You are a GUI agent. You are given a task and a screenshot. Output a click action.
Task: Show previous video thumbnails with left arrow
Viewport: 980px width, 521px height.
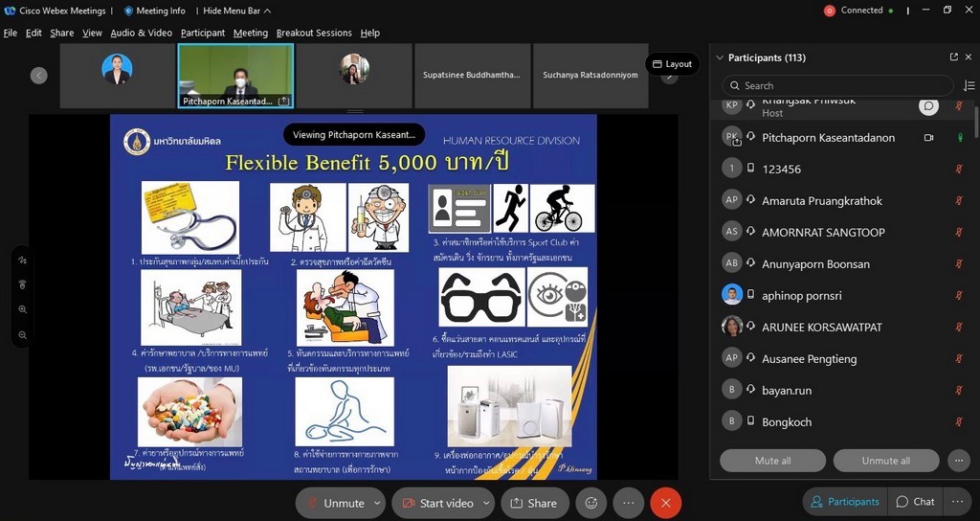pos(38,76)
